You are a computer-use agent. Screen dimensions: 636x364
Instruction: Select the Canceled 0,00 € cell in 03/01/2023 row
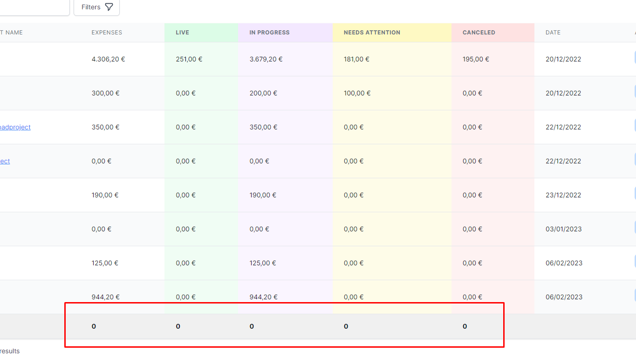(x=472, y=229)
